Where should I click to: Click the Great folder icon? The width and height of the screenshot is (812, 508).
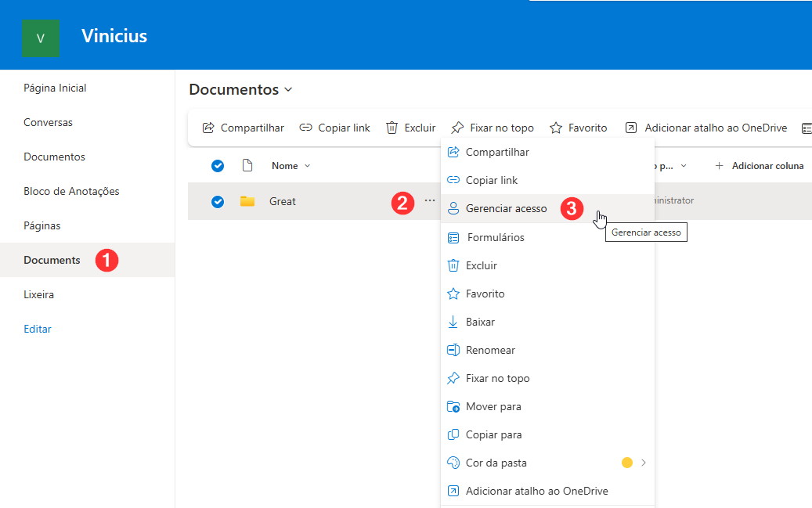[247, 201]
